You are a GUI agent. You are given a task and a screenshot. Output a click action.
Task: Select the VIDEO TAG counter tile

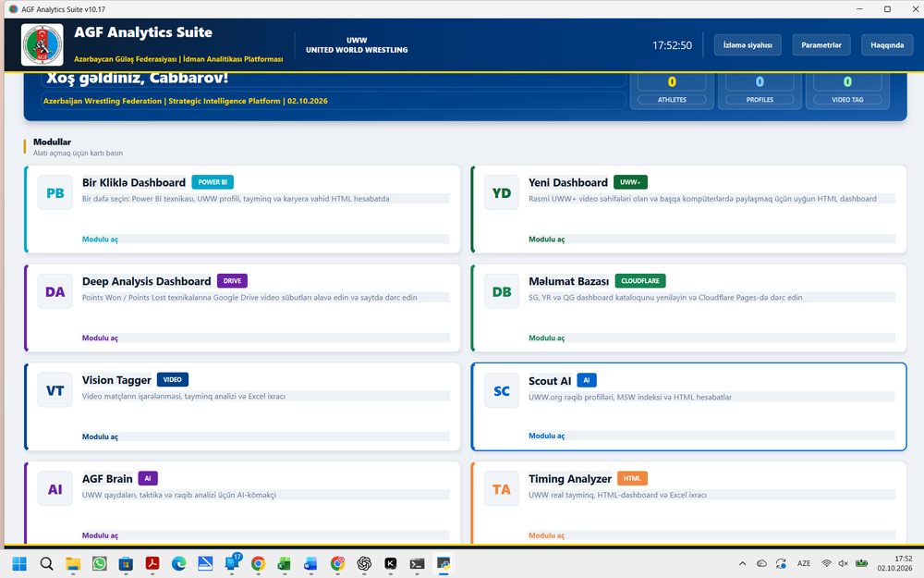click(x=847, y=91)
